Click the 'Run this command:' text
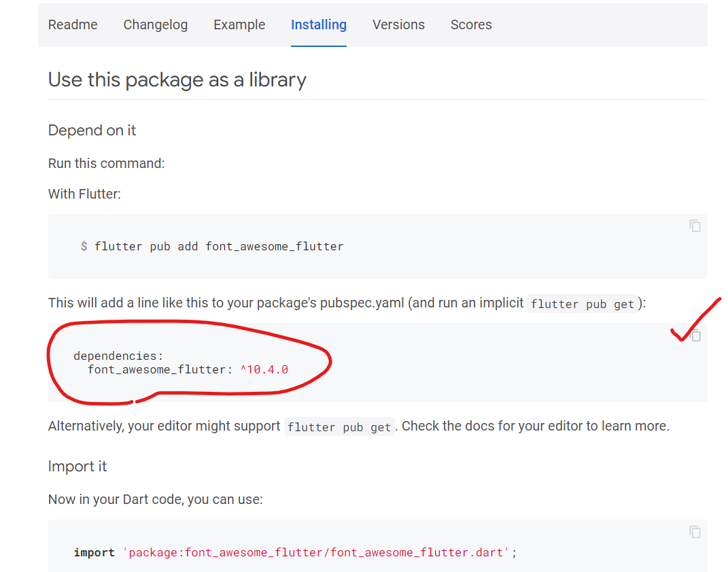 (x=106, y=163)
